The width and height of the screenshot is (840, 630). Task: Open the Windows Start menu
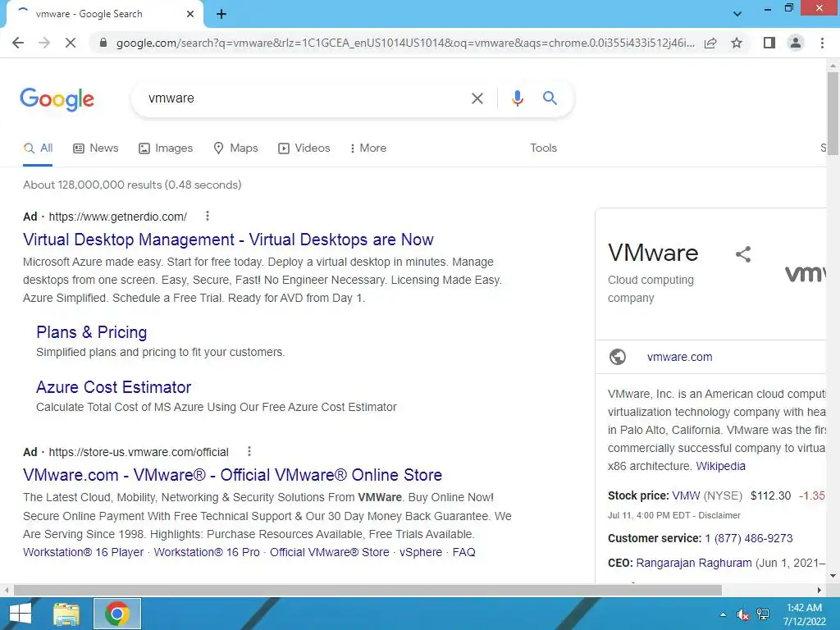[20, 614]
